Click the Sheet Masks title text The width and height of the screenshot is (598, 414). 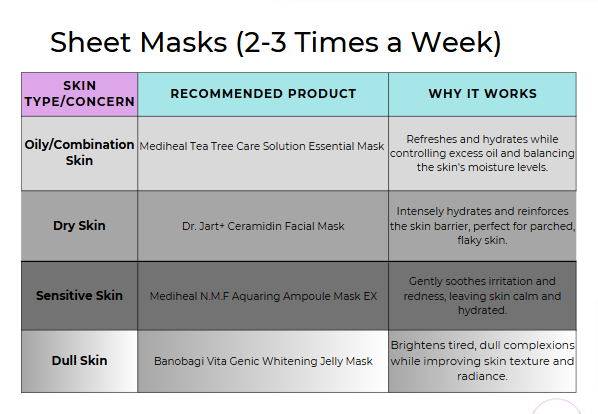click(275, 42)
